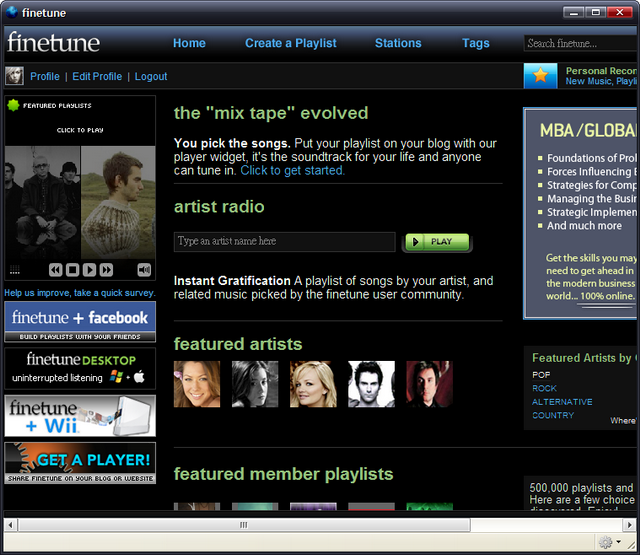Click the dotted grid icon in player
This screenshot has width=640, height=555.
click(15, 270)
